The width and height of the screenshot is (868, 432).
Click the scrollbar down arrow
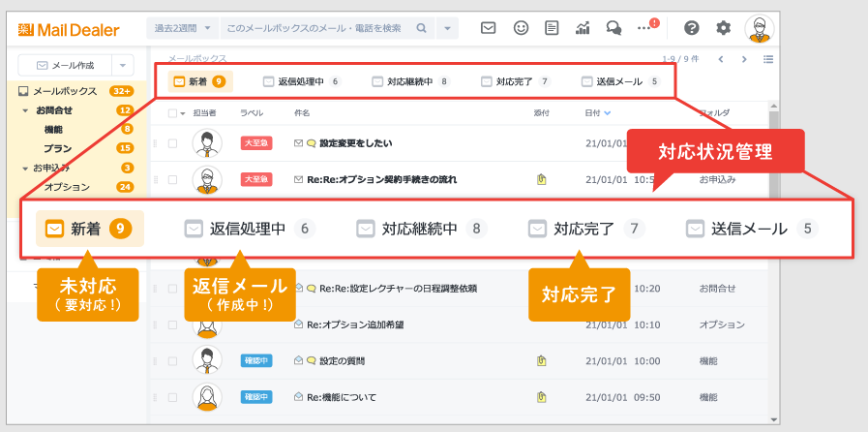pyautogui.click(x=774, y=419)
